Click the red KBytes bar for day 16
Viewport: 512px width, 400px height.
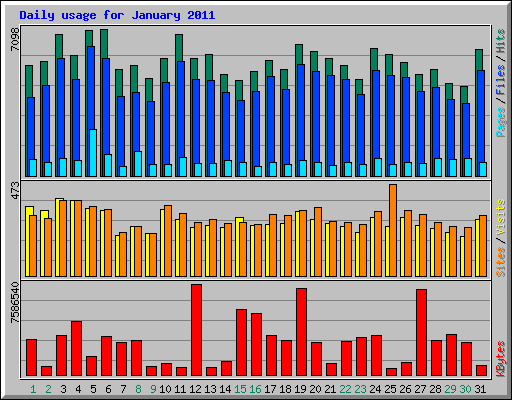(256, 345)
